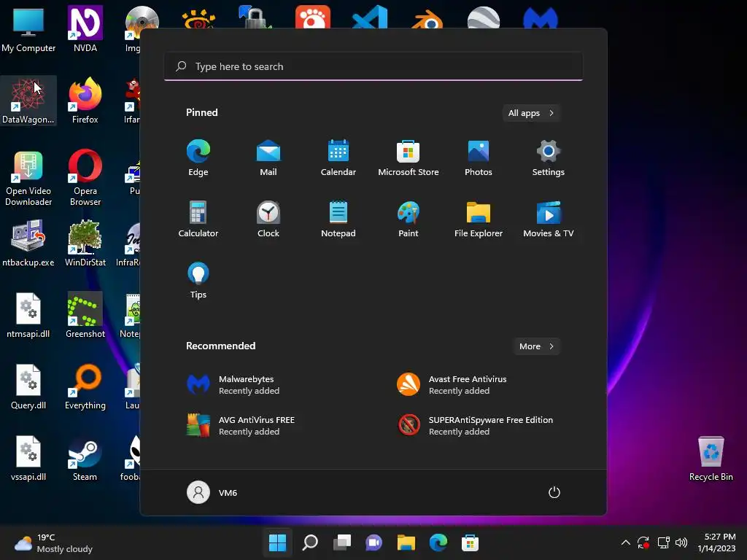Expand All apps list
The height and width of the screenshot is (560, 747).
pyautogui.click(x=531, y=113)
